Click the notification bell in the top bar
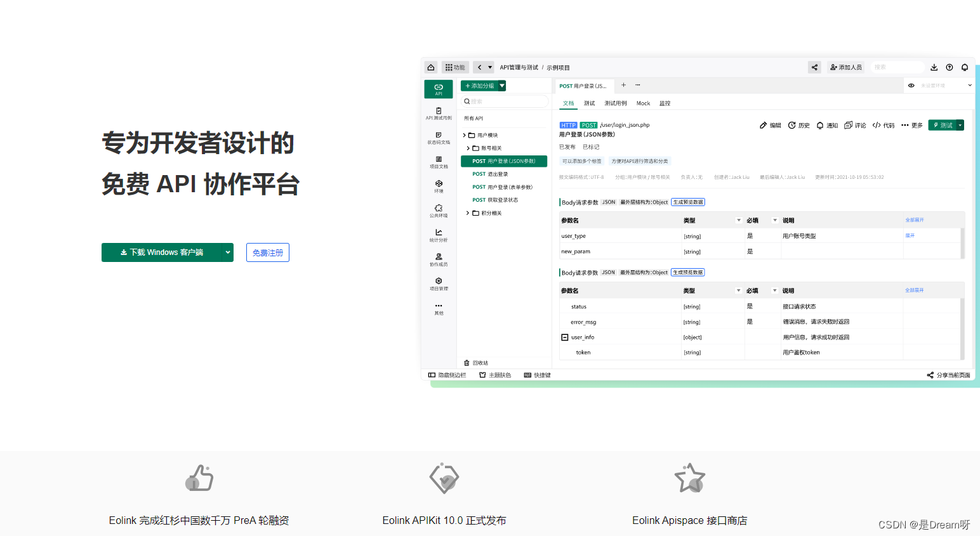This screenshot has width=980, height=536. (964, 67)
